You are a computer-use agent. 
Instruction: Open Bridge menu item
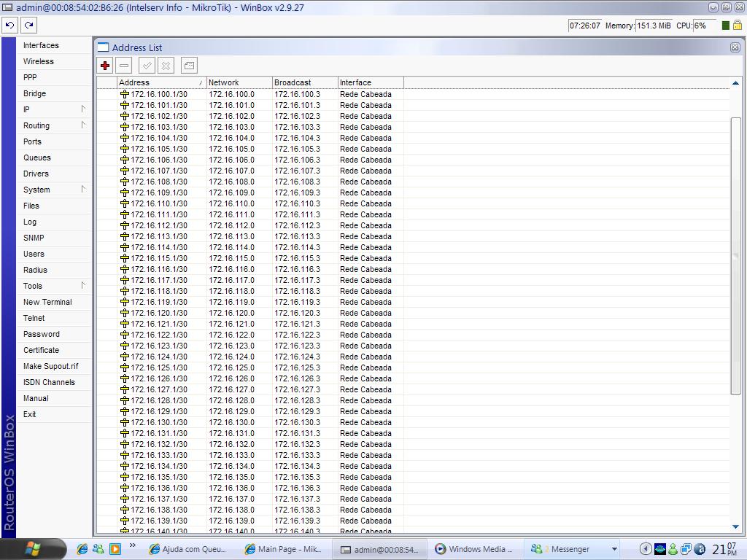pos(54,93)
